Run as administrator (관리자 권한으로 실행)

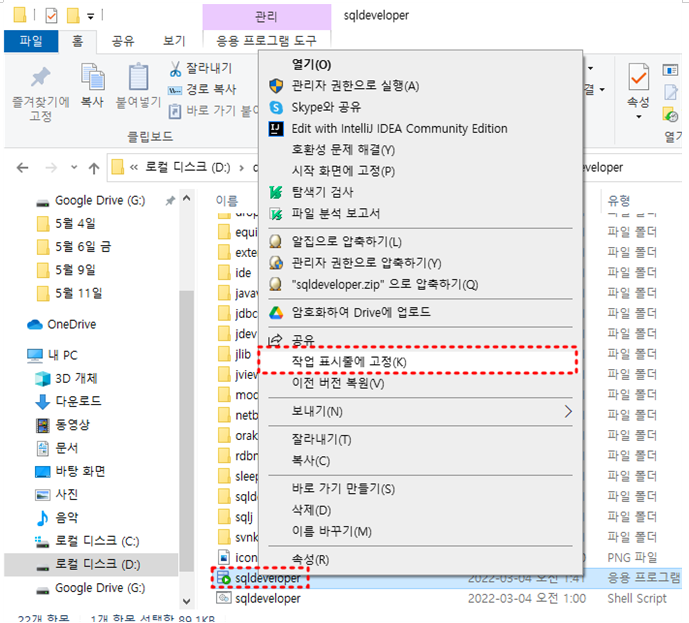355,86
